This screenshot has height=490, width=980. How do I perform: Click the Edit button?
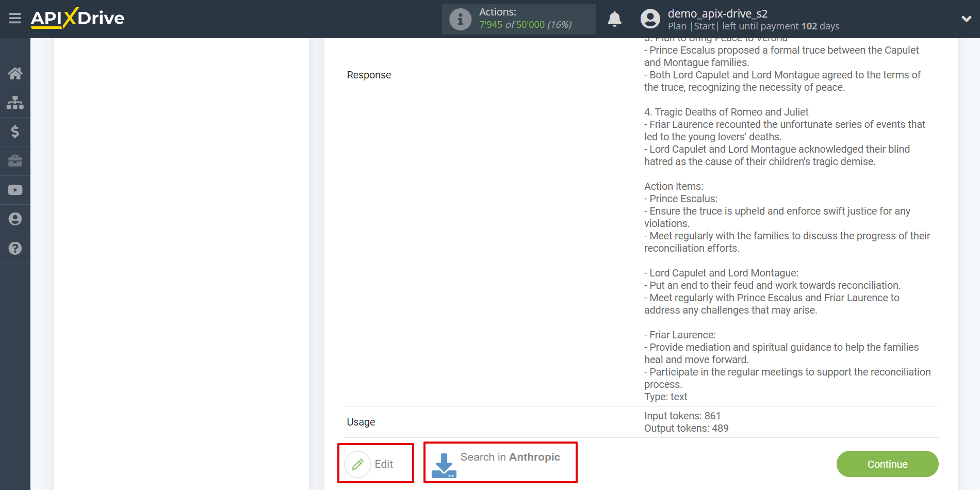click(375, 463)
